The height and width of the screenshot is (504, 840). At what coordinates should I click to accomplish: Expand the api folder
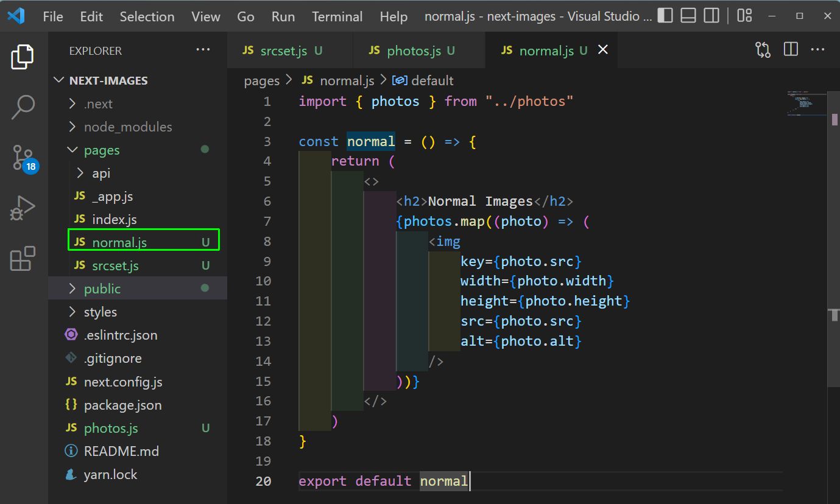81,173
